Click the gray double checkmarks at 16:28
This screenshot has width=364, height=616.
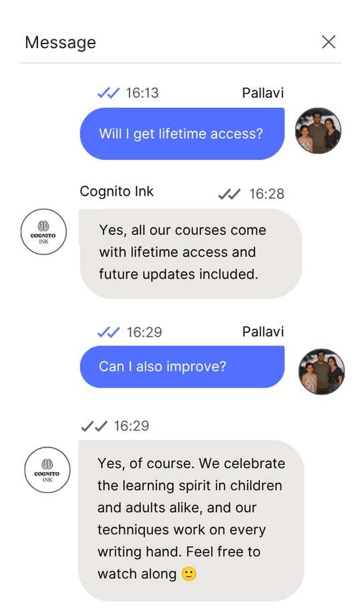pos(230,194)
